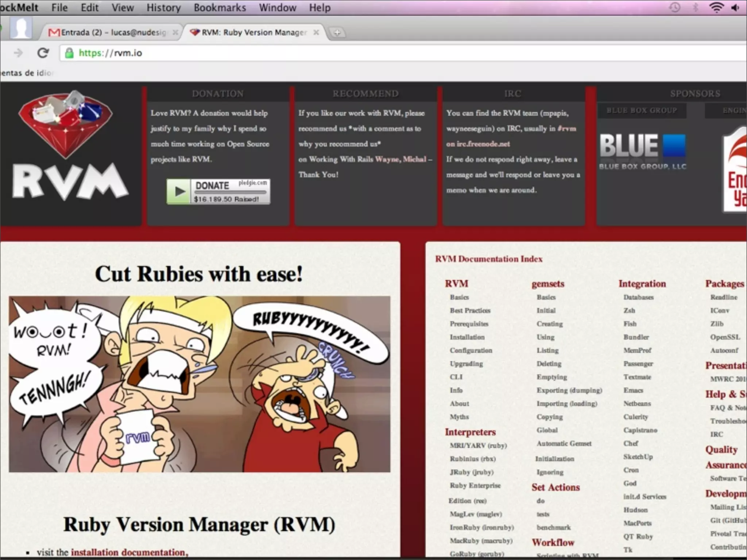Open the Wi-Fi status menu icon
Screen dimensions: 747x560
716,7
